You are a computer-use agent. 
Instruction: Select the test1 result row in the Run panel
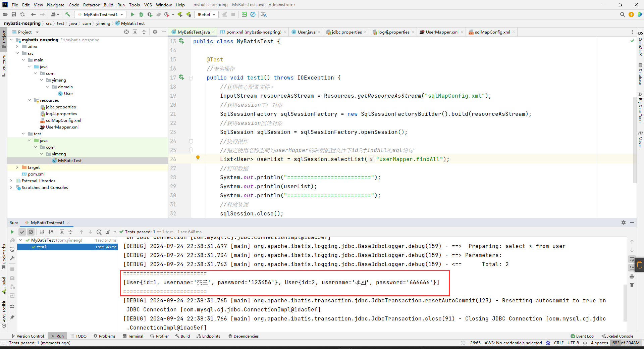point(67,247)
